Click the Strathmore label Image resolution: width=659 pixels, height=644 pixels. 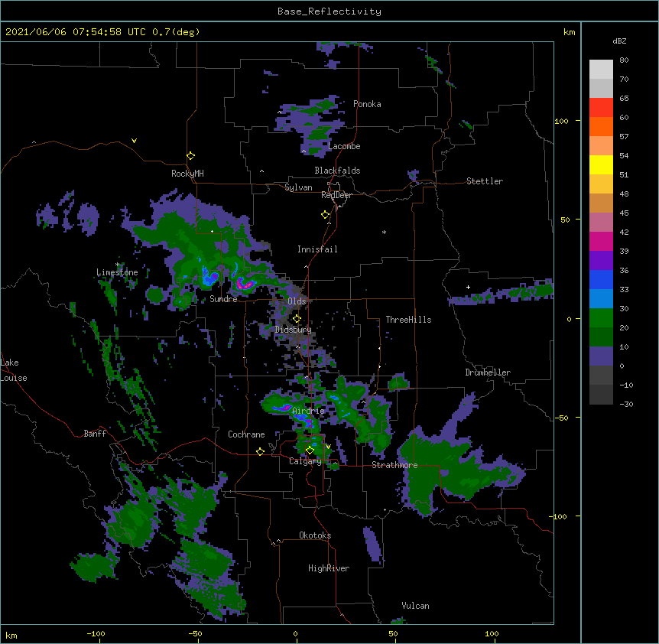tap(394, 465)
